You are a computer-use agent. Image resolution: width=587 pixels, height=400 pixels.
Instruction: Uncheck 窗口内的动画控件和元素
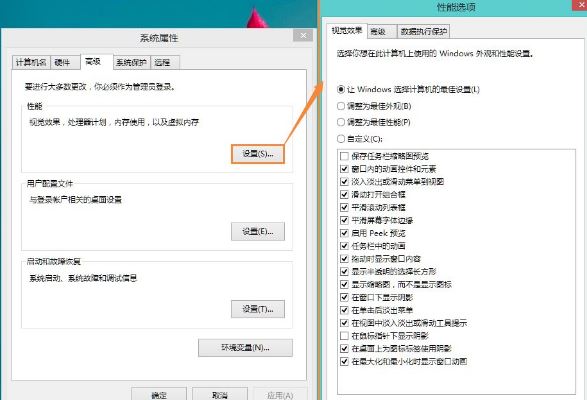click(344, 169)
